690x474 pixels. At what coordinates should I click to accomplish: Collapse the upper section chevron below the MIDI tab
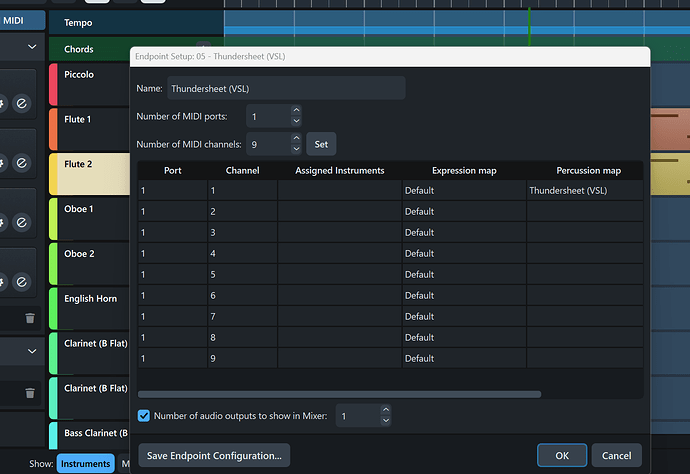click(32, 46)
